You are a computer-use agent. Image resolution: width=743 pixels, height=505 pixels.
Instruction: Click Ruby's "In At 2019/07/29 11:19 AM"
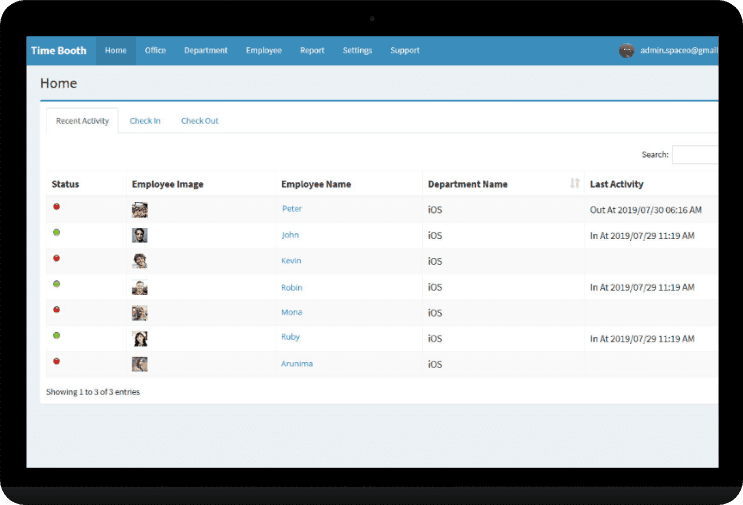642,339
